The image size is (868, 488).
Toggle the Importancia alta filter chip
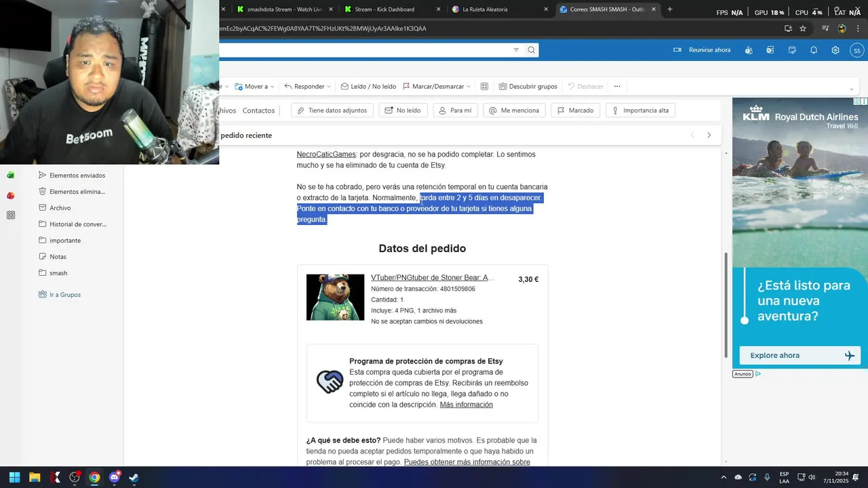pos(640,110)
